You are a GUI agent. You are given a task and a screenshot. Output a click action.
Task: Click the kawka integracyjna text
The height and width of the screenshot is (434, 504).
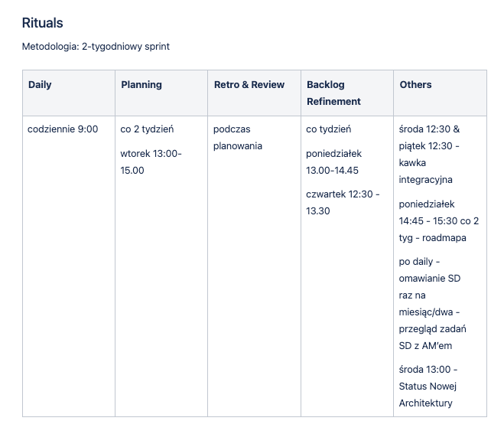(425, 171)
